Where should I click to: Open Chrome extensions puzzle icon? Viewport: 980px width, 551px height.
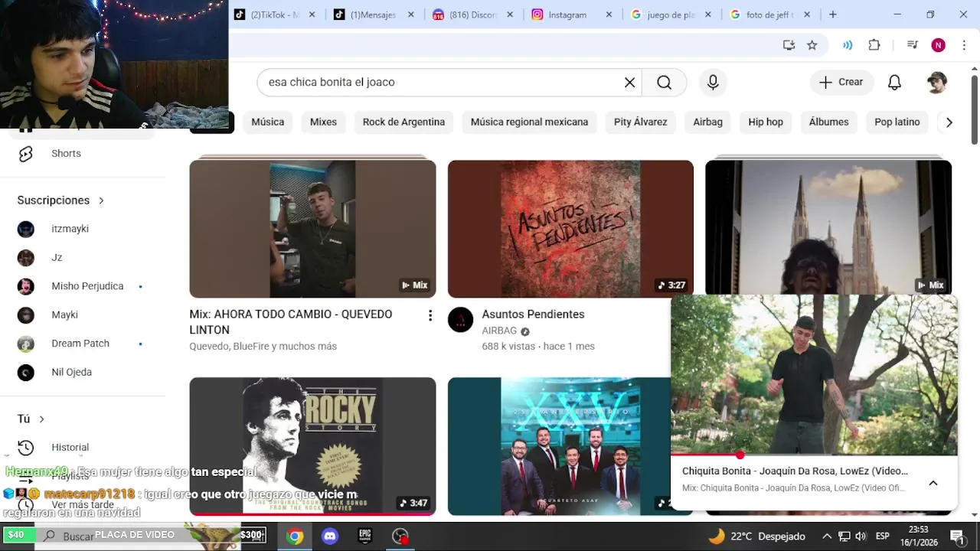pos(874,45)
